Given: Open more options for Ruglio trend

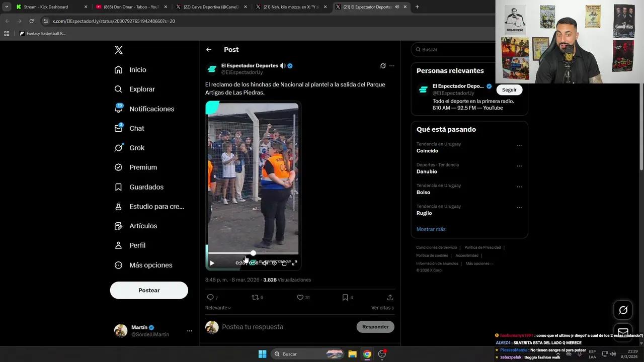Looking at the screenshot, I should (x=519, y=207).
